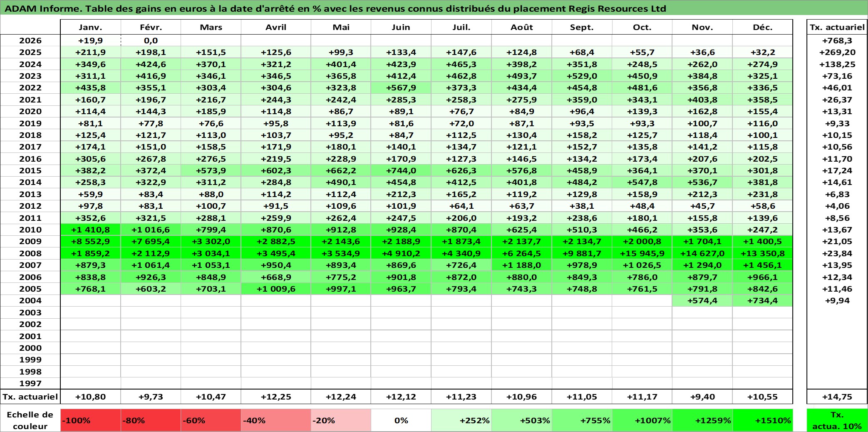Click the cell showing +6 264,5

[521, 253]
